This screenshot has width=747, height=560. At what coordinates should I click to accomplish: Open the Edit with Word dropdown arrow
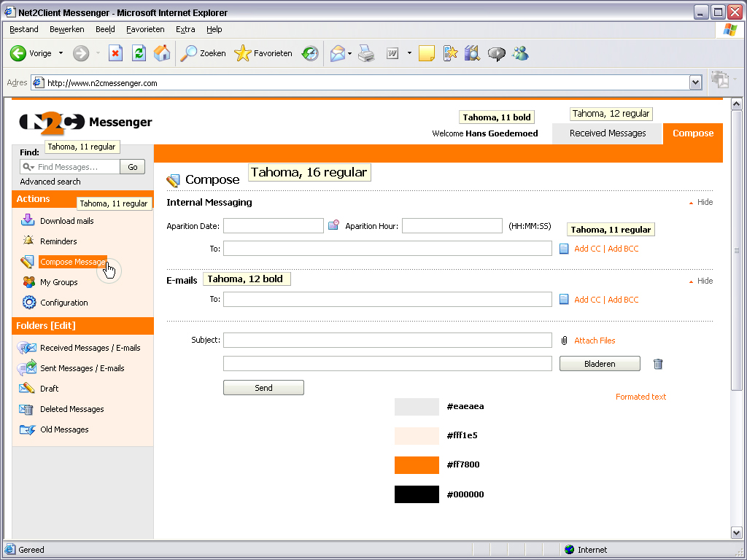[x=409, y=53]
